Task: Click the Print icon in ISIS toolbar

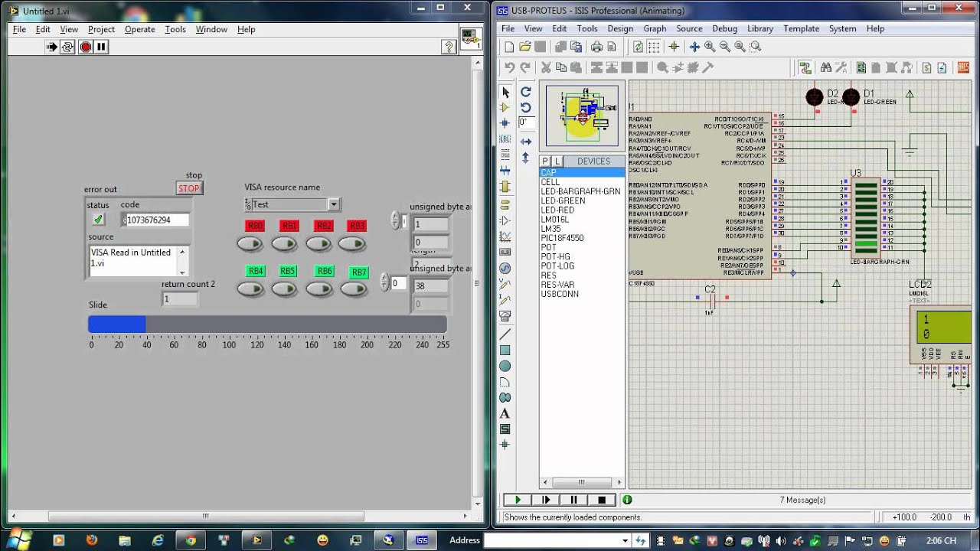Action: click(x=595, y=47)
